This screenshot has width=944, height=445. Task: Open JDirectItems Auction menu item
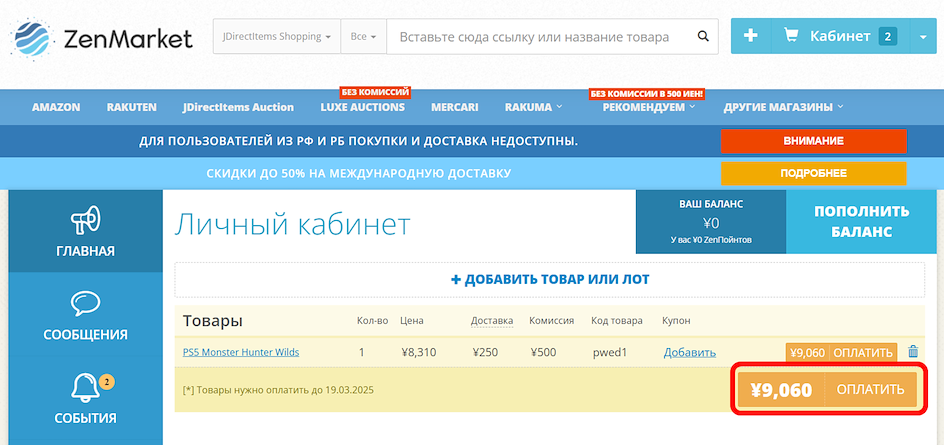tap(238, 107)
